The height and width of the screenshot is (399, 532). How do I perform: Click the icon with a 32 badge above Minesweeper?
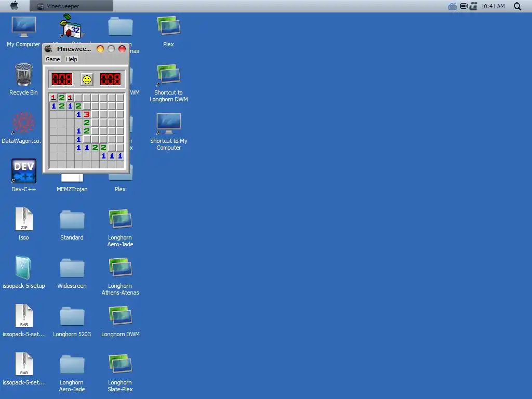pos(71,26)
